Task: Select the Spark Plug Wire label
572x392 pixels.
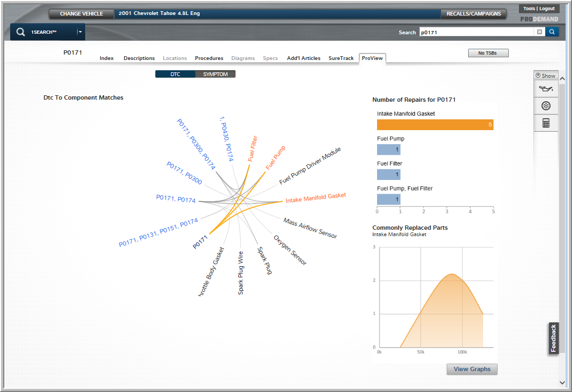Action: tap(240, 273)
